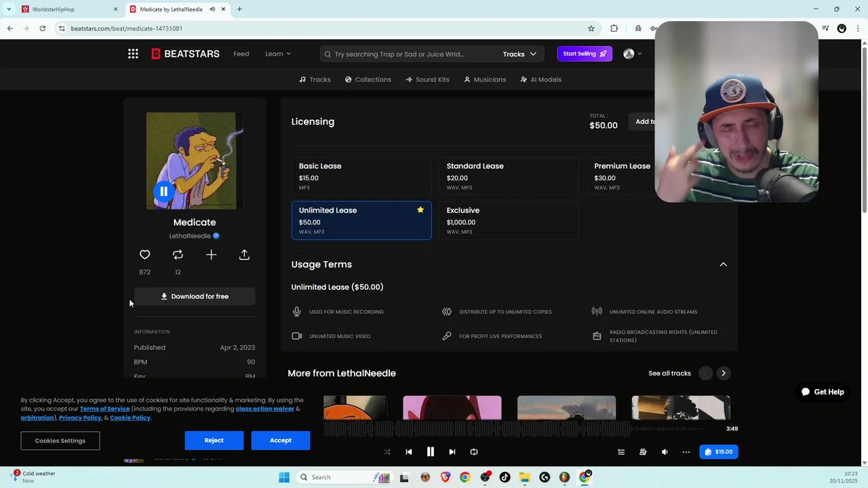Open the player queue list

[x=620, y=452]
